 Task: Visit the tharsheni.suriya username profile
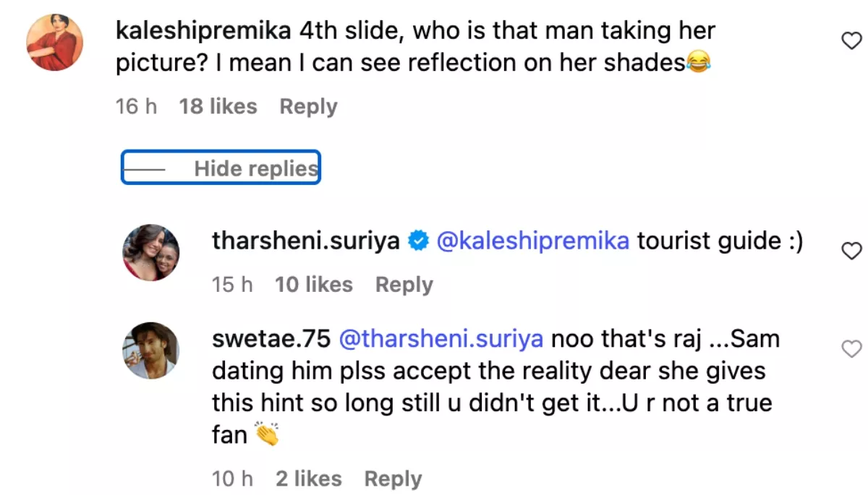(305, 241)
